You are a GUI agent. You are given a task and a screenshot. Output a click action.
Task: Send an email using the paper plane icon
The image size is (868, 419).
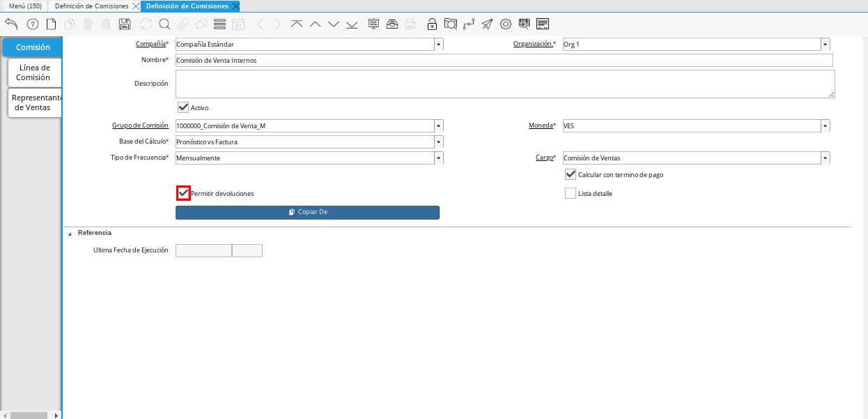[x=488, y=24]
